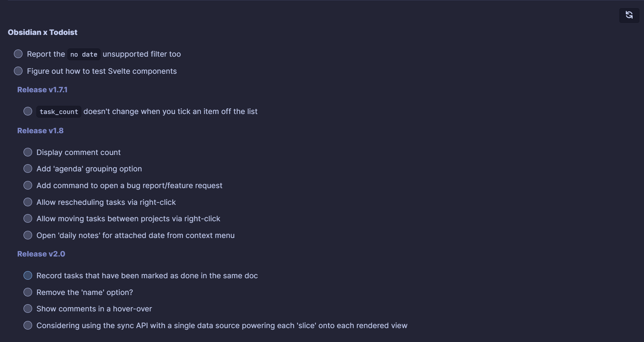Click the 'Release v2.0' section heading

pos(41,254)
